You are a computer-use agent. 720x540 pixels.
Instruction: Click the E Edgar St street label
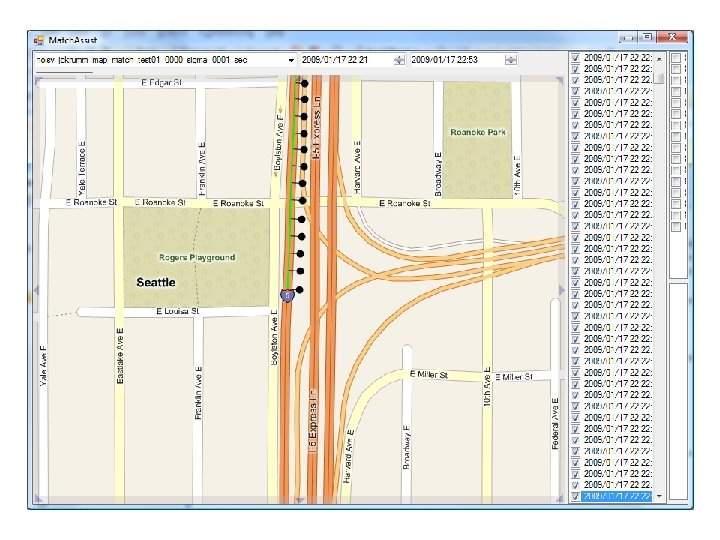(x=162, y=83)
